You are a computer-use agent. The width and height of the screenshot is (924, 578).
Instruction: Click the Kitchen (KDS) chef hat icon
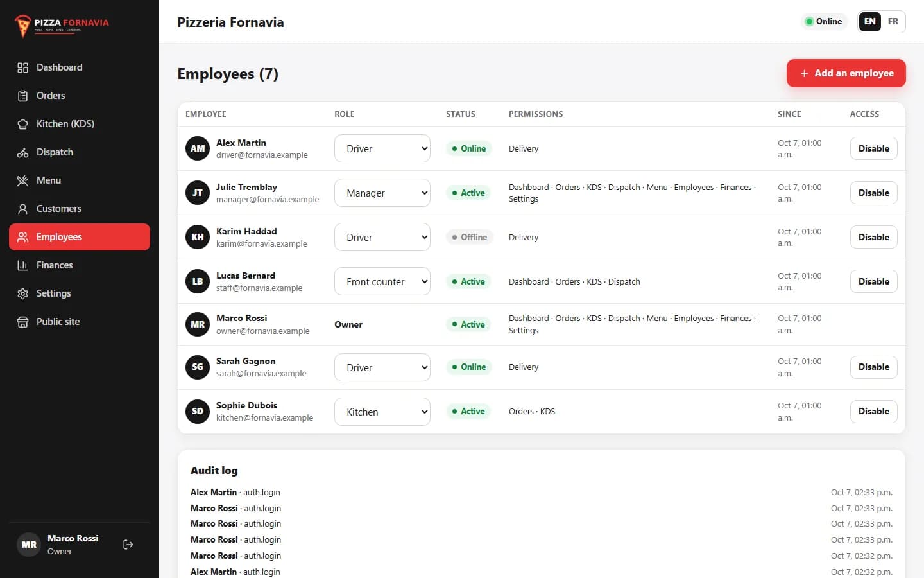point(22,124)
